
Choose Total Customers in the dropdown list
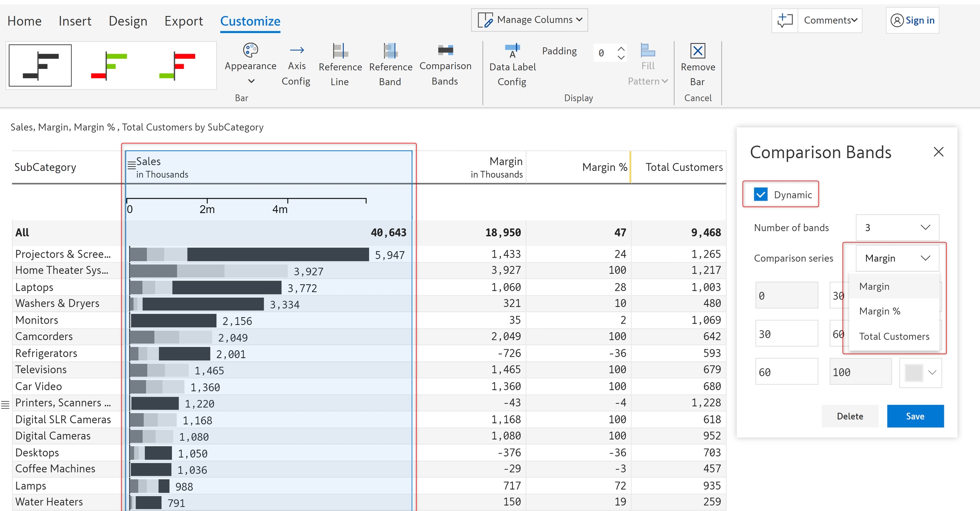(894, 336)
